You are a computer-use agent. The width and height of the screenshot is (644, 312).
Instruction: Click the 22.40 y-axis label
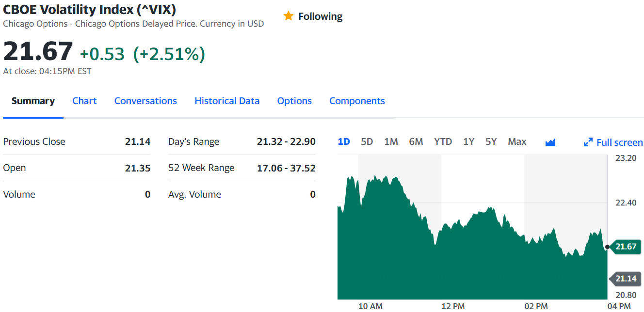(x=626, y=203)
